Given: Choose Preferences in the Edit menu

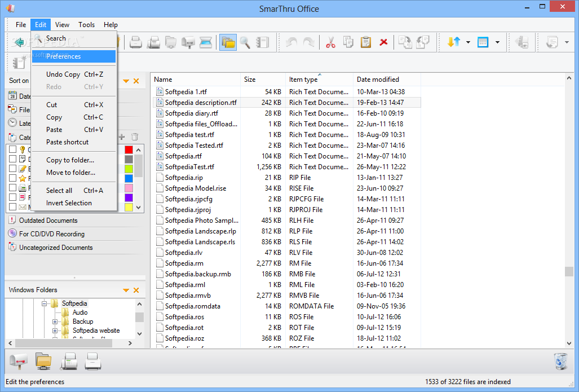Looking at the screenshot, I should [74, 56].
